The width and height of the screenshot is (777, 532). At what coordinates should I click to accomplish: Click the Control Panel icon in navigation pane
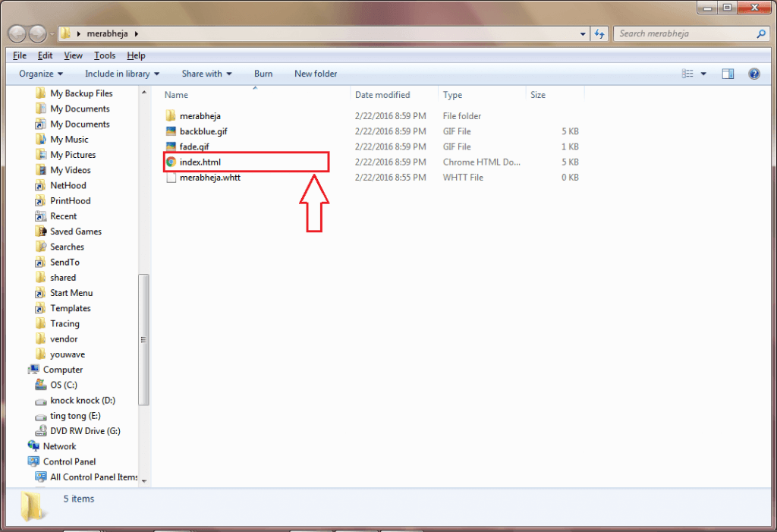(x=33, y=461)
